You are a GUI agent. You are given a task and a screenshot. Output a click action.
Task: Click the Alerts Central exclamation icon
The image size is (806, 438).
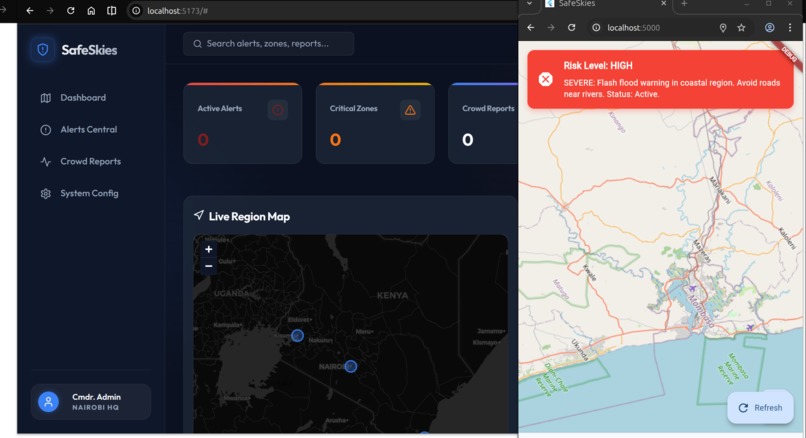[x=46, y=130]
